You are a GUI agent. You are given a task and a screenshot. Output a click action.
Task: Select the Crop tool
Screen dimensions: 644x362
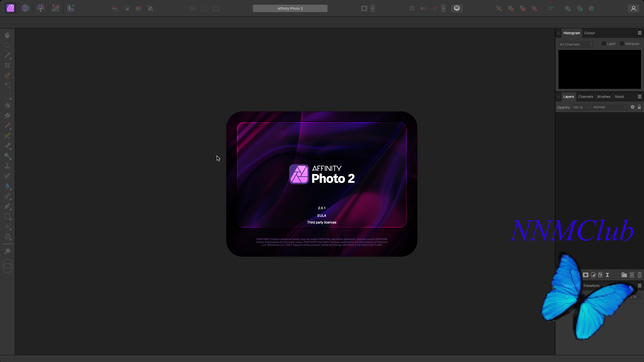[7, 65]
